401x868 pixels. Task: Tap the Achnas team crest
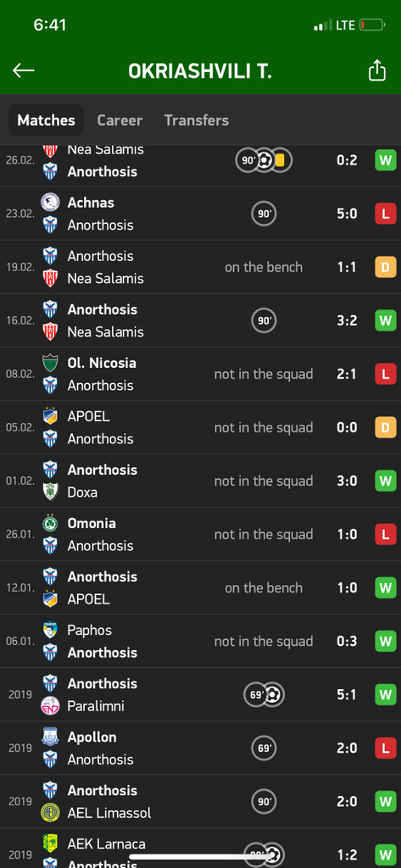(x=50, y=202)
